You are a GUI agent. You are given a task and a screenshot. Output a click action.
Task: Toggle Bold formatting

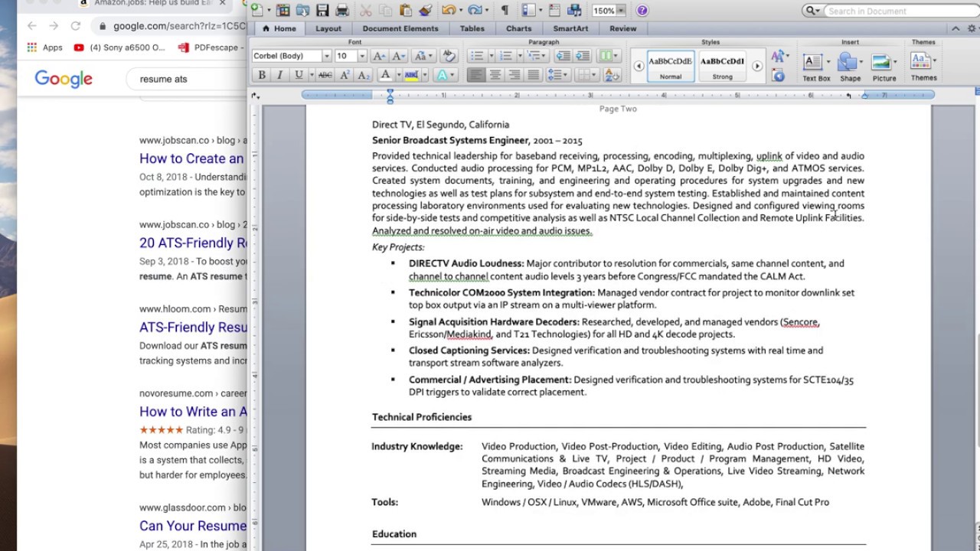(x=261, y=75)
